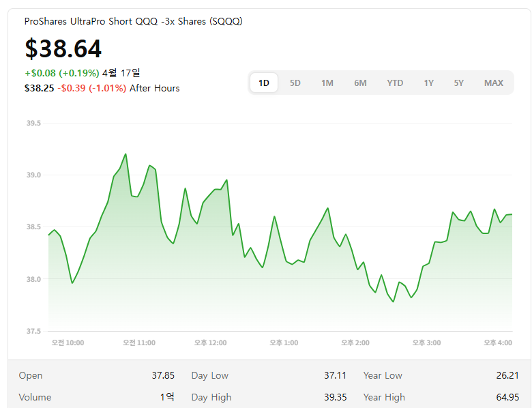Show the MAX chart range
Screen dimensions: 532x408
tap(493, 83)
